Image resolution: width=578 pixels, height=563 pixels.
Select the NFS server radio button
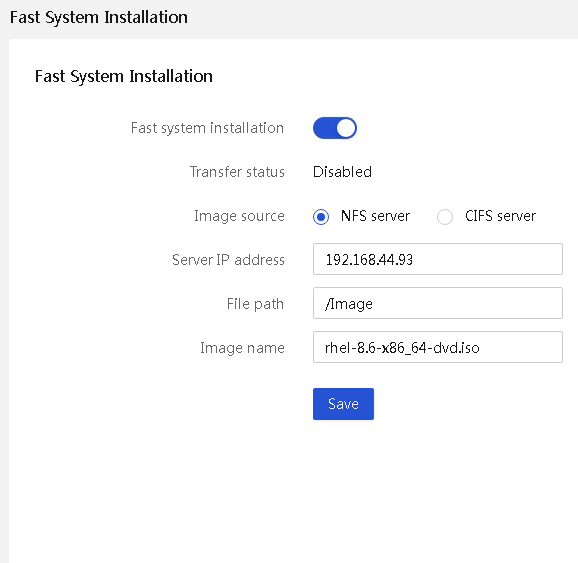tap(321, 216)
